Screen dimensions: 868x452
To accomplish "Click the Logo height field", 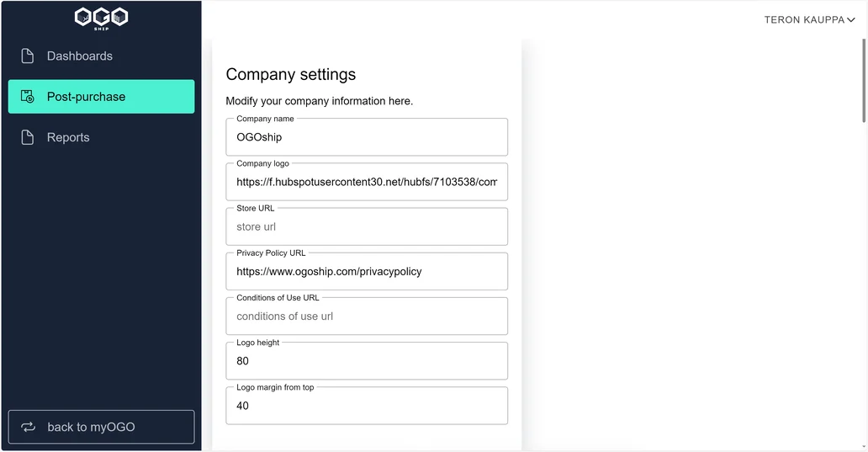I will (x=367, y=361).
